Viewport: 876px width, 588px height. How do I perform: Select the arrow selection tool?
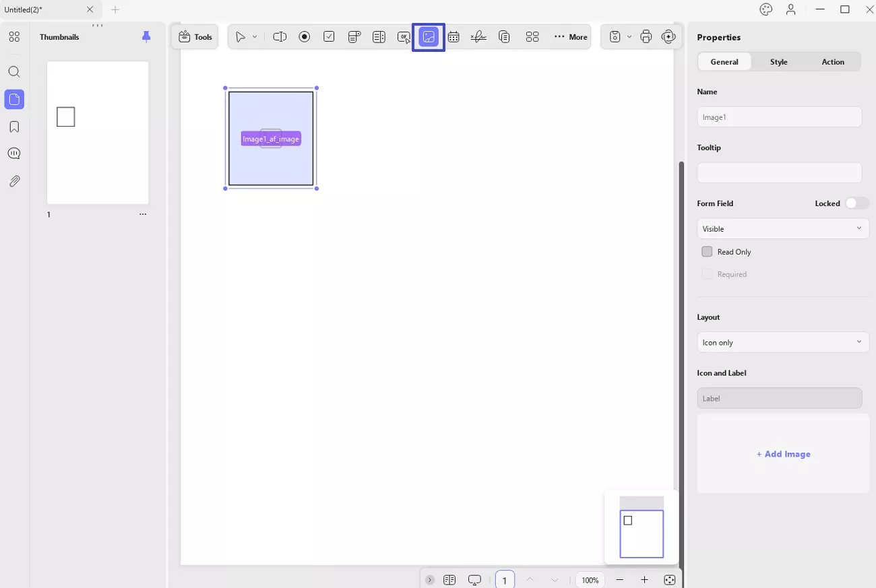(240, 37)
